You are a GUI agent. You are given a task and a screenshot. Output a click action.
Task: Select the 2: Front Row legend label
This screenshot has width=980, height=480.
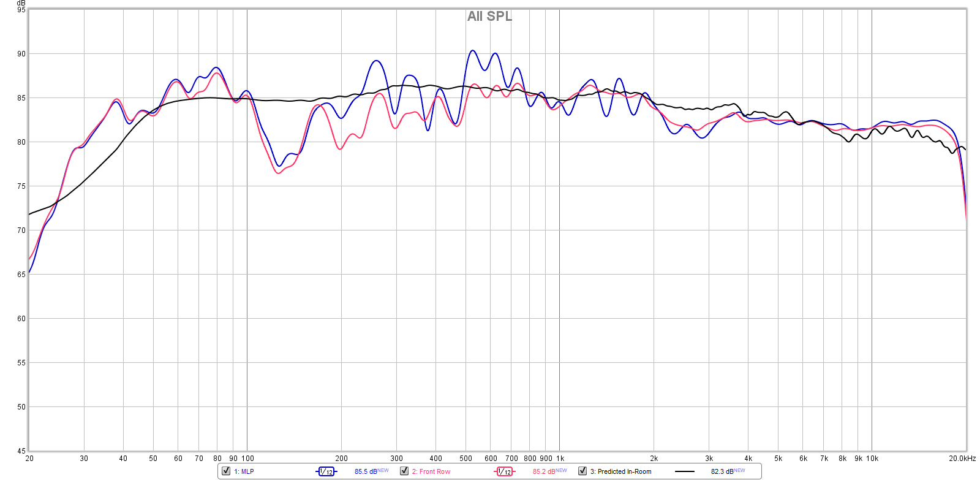(431, 471)
